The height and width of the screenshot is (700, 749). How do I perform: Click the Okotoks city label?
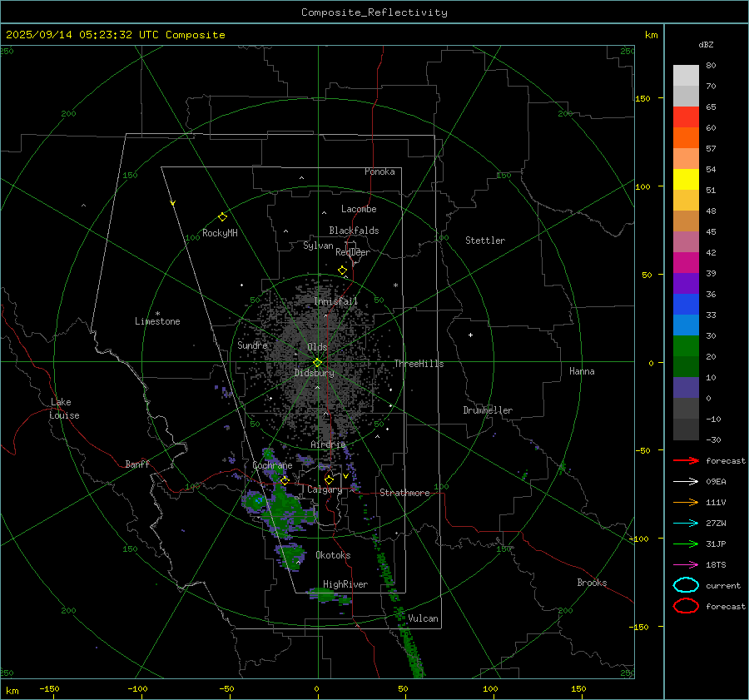[x=333, y=555]
